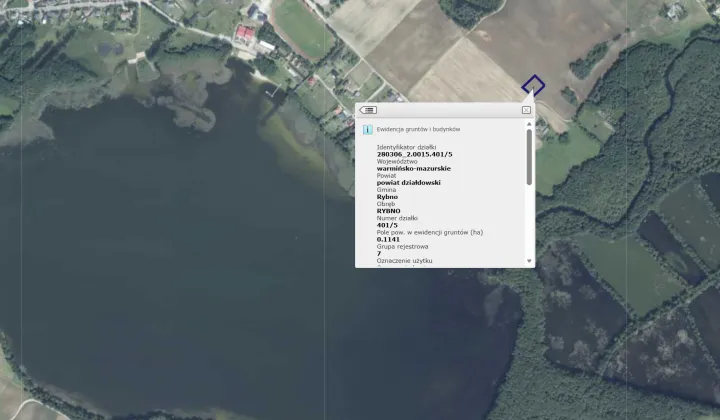
Task: Click the Gmina value 'Rybno'
Action: click(x=388, y=197)
